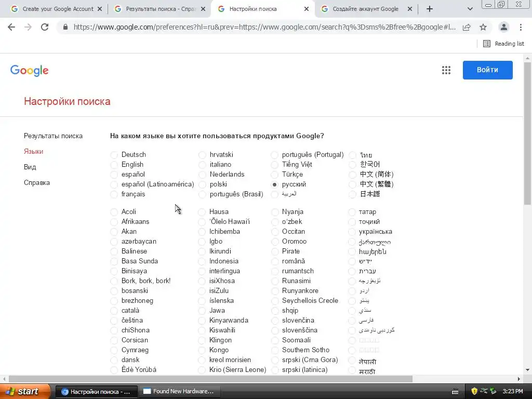
Task: Open a new browser tab
Action: point(430,9)
